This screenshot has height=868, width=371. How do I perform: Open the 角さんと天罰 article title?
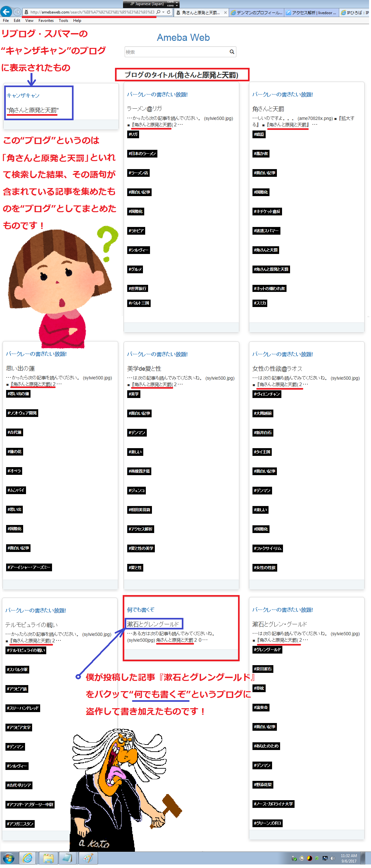268,109
